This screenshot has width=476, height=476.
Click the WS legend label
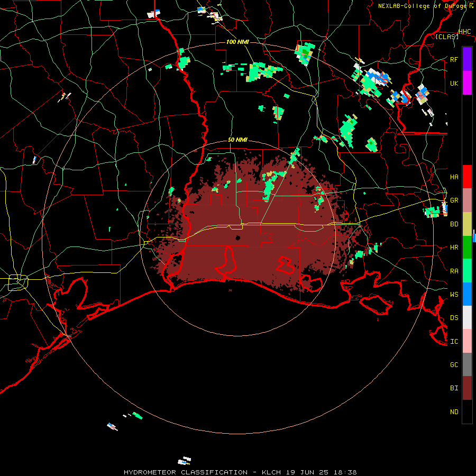click(x=454, y=294)
